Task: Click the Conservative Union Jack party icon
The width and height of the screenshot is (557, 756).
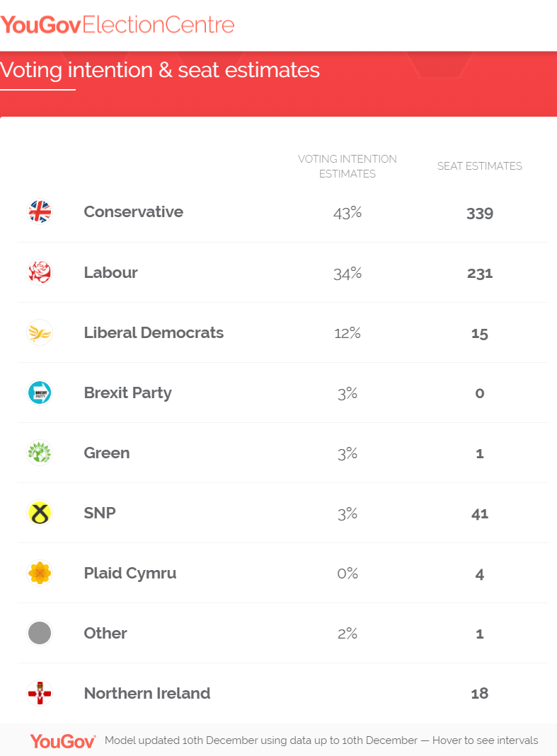Action: tap(40, 212)
